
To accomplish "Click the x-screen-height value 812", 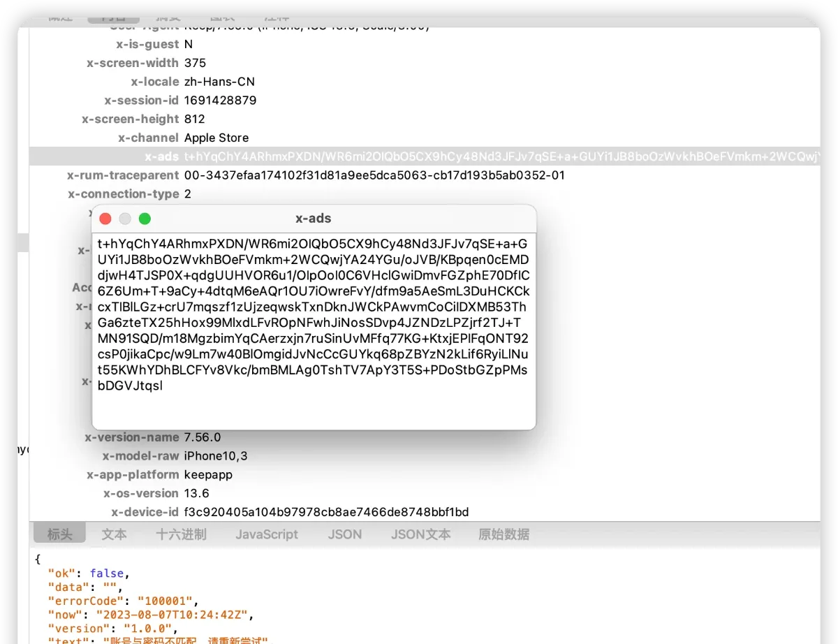I will (x=194, y=119).
